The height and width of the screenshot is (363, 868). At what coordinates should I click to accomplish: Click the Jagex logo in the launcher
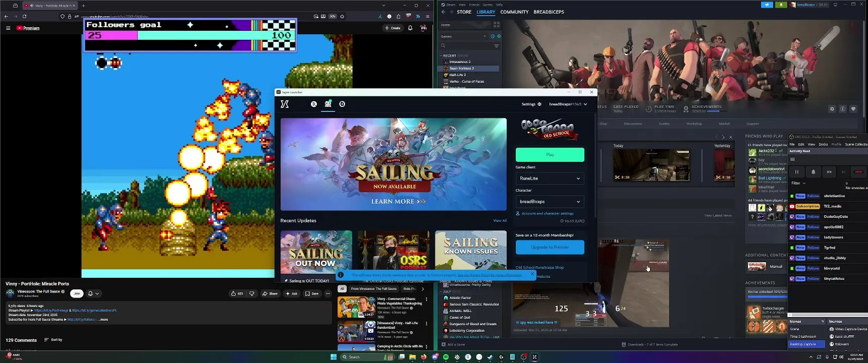285,104
